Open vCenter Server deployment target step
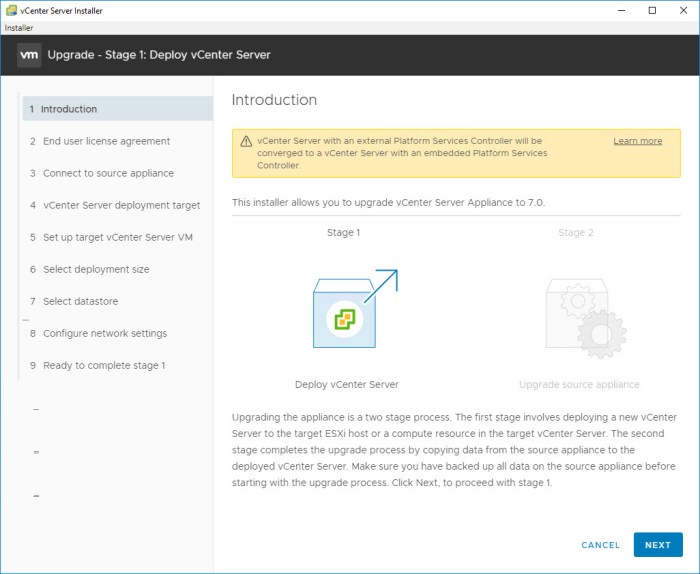 [121, 205]
